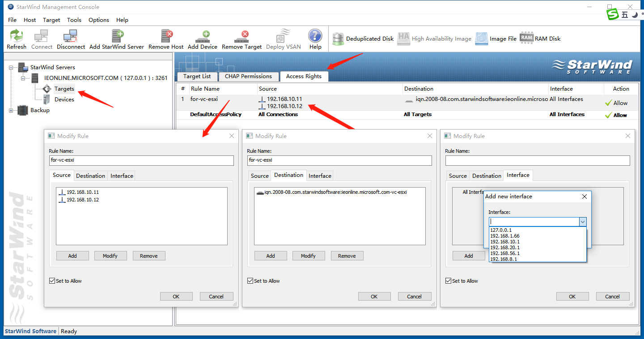Open the Options menu

point(99,20)
